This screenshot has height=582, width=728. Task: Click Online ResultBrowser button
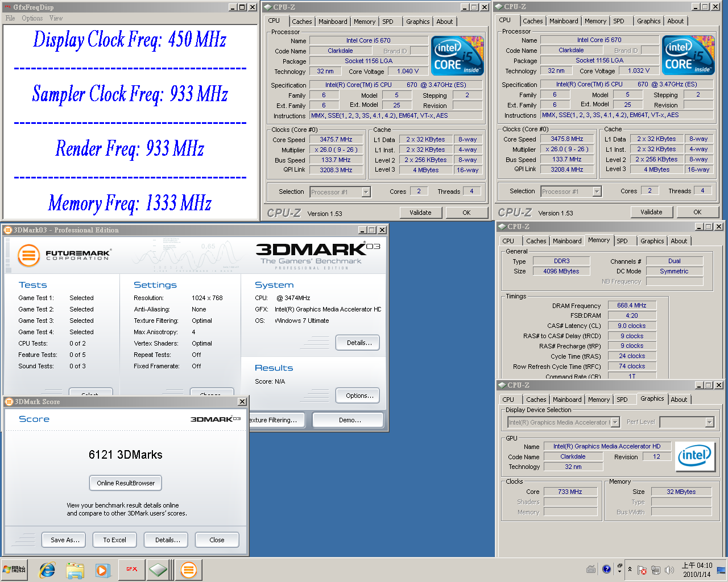coord(126,483)
